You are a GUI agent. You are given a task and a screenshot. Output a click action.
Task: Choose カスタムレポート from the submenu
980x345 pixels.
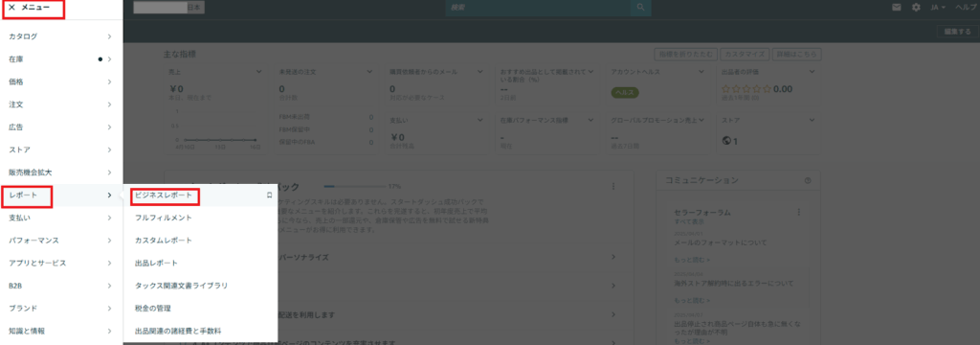click(163, 241)
